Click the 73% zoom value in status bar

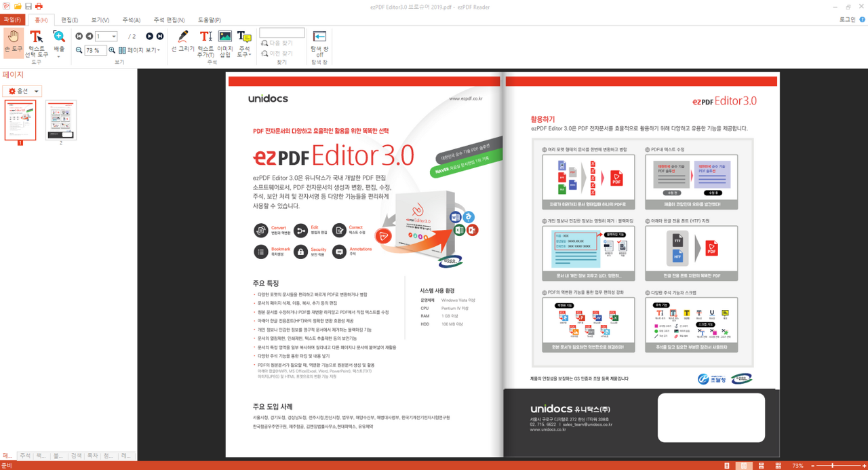coord(798,466)
